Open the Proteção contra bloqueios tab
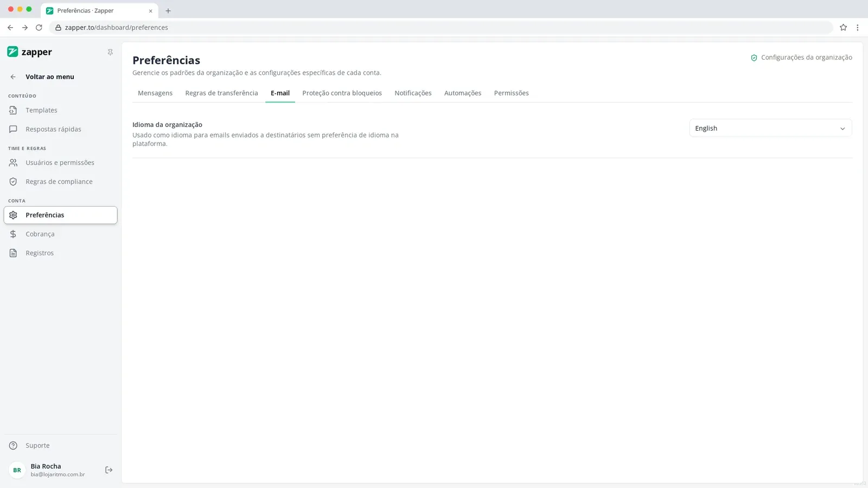Viewport: 868px width, 488px height. (342, 93)
